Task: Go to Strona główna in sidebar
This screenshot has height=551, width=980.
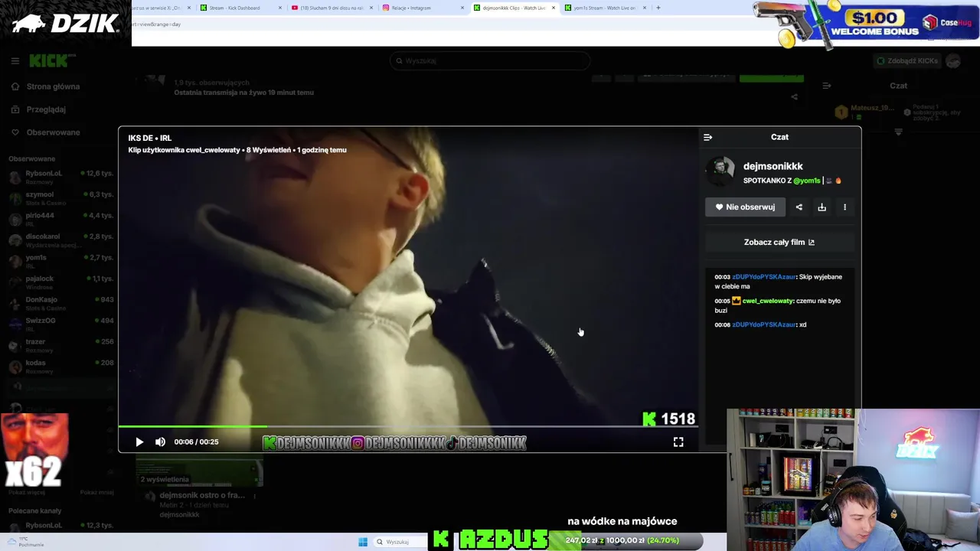Action: tap(53, 86)
